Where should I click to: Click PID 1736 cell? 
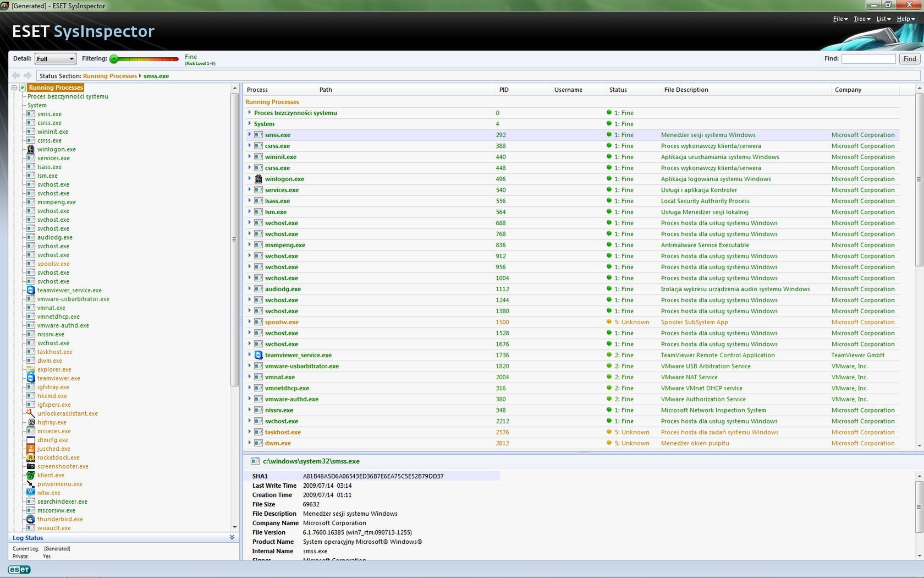point(502,355)
